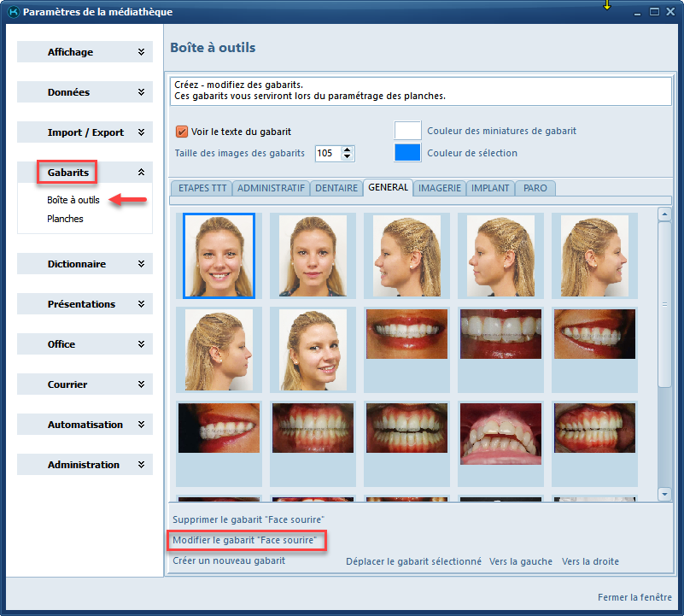Decrease the gabarit image size stepper
The image size is (684, 616).
coord(347,157)
